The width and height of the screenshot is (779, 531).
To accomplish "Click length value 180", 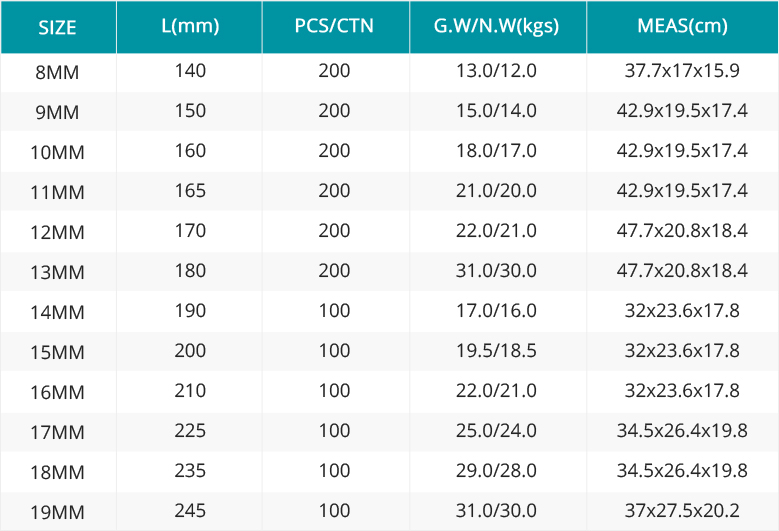I will 189,271.
